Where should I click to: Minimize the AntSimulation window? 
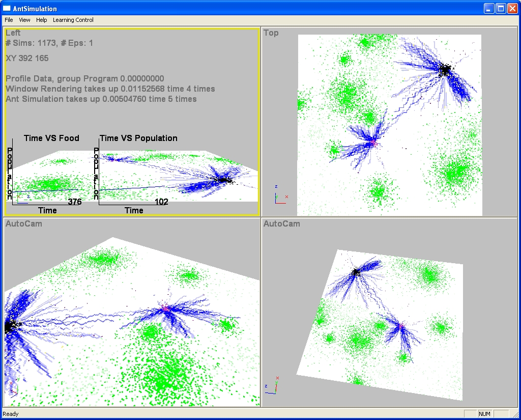[x=488, y=9]
